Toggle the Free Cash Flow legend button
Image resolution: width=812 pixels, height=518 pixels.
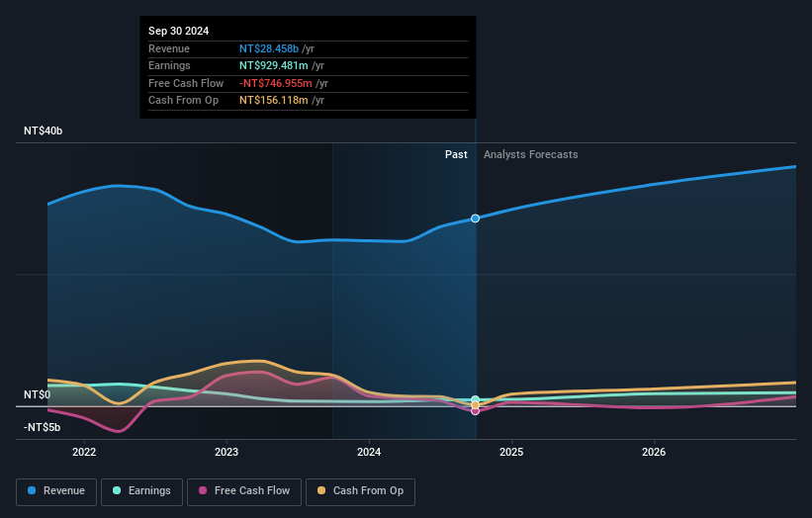tap(244, 491)
